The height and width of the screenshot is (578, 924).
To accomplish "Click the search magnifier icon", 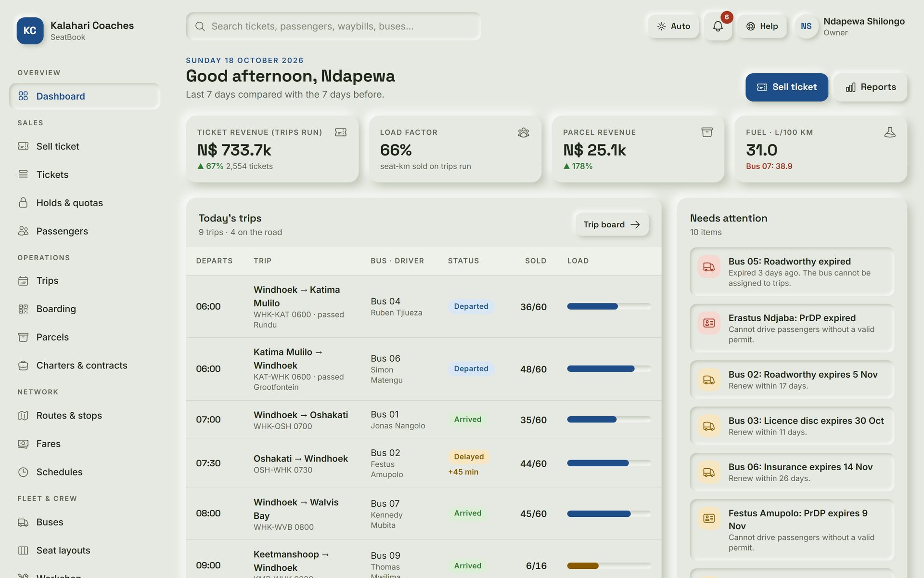I will click(200, 26).
